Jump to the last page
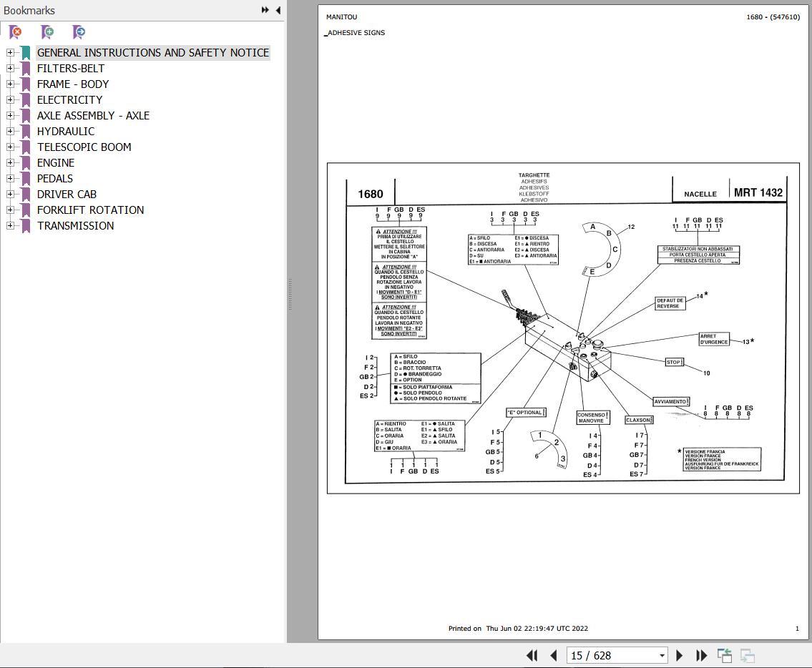 [x=701, y=656]
